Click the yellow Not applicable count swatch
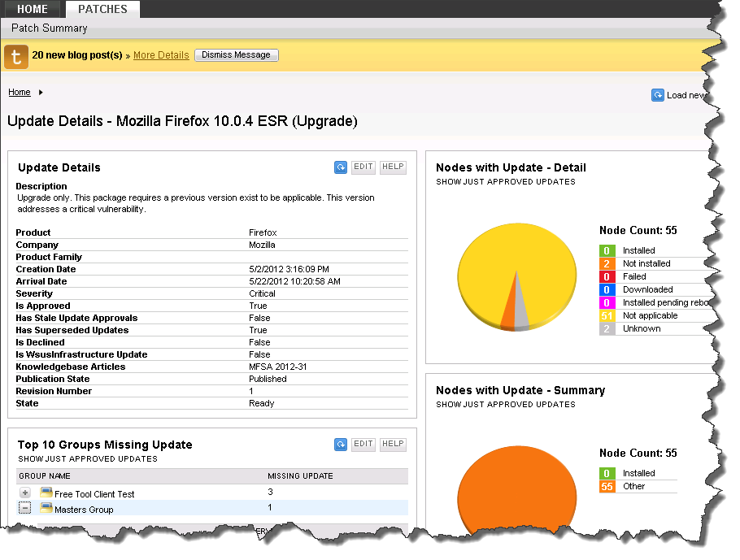The width and height of the screenshot is (740, 560). [607, 315]
